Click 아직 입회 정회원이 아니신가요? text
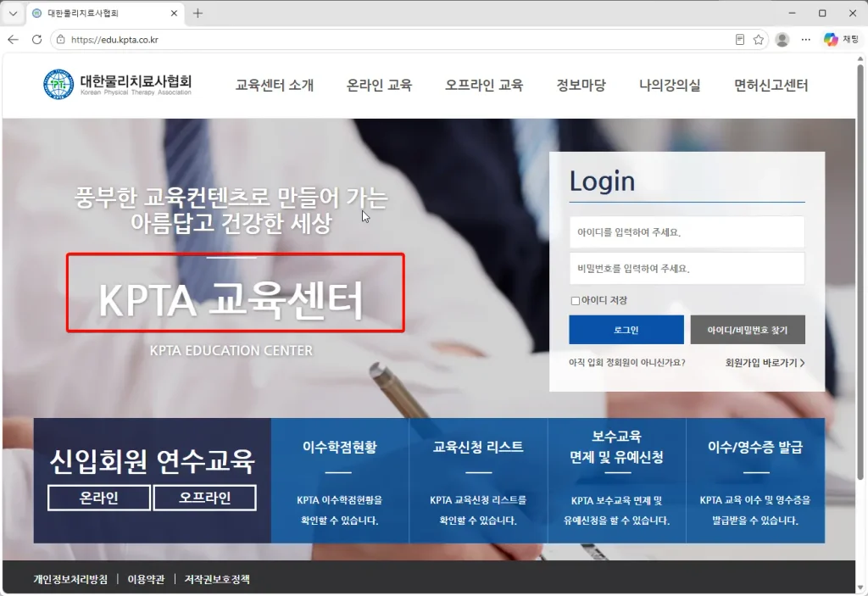Image resolution: width=868 pixels, height=596 pixels. [627, 363]
